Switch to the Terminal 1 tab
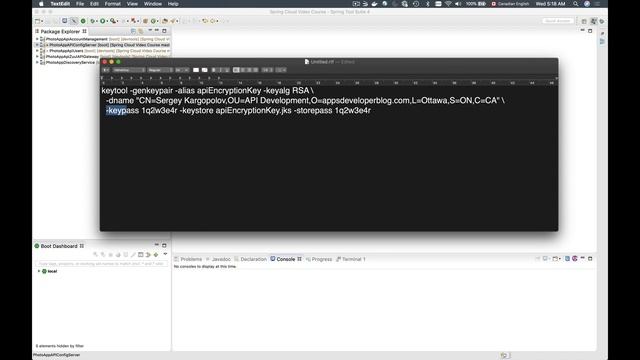This screenshot has width=640, height=360. 351,259
